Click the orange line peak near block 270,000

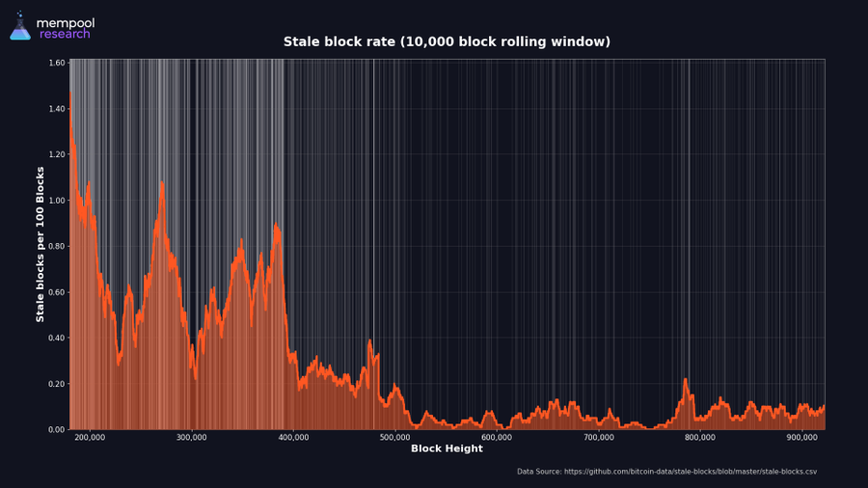click(161, 182)
